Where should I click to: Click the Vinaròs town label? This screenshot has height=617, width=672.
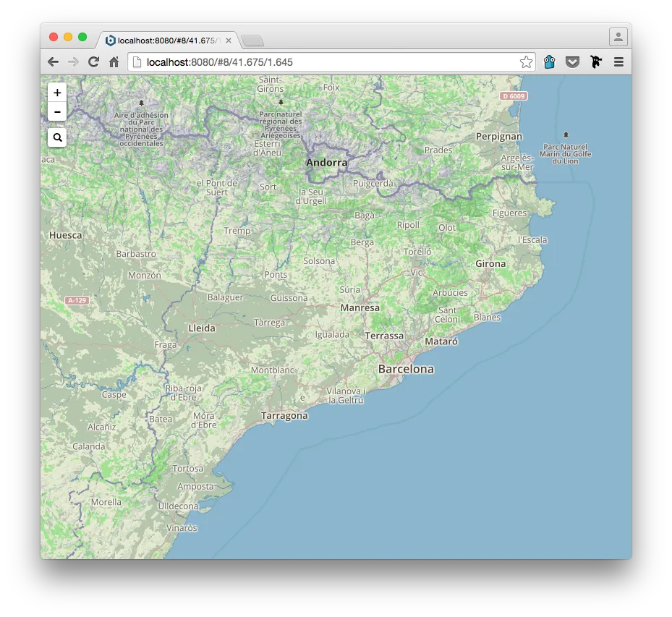pos(182,528)
